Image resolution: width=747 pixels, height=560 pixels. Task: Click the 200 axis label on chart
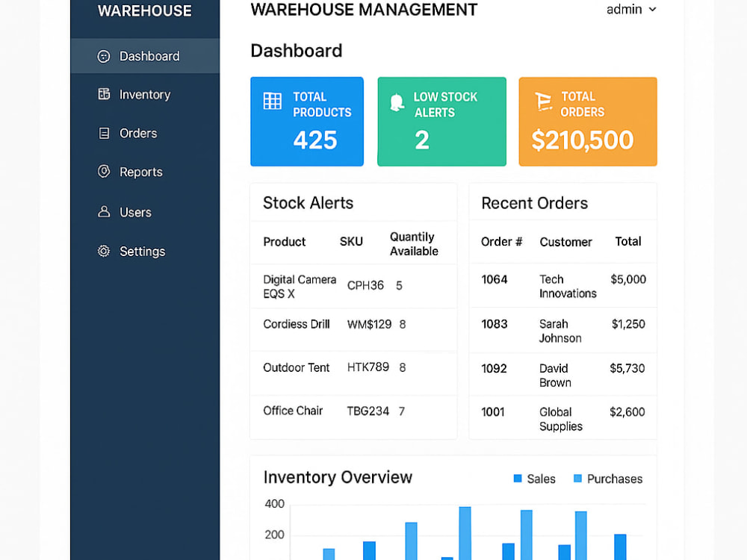(274, 535)
